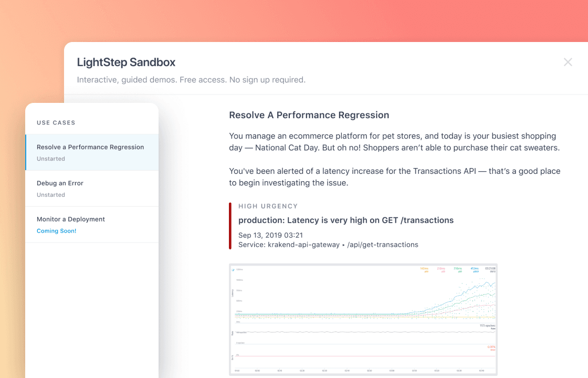Click the USE CASES header
Viewport: 588px width, 378px height.
[x=56, y=123]
